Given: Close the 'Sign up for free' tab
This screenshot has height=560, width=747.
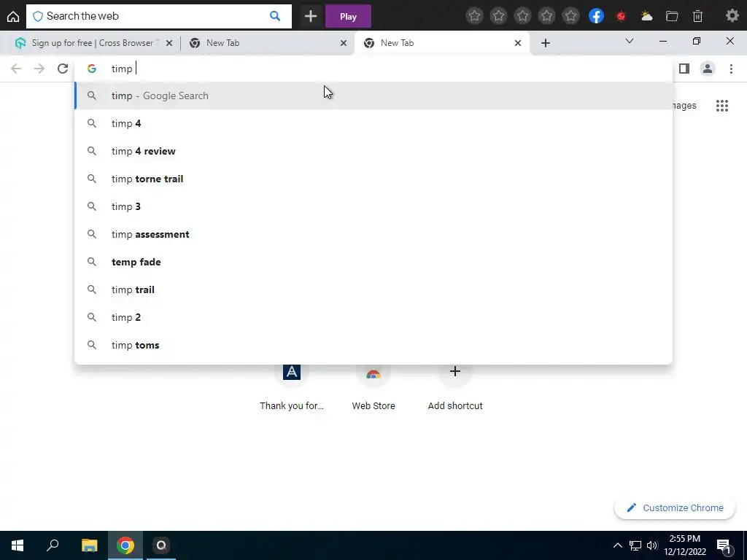Looking at the screenshot, I should pos(169,43).
